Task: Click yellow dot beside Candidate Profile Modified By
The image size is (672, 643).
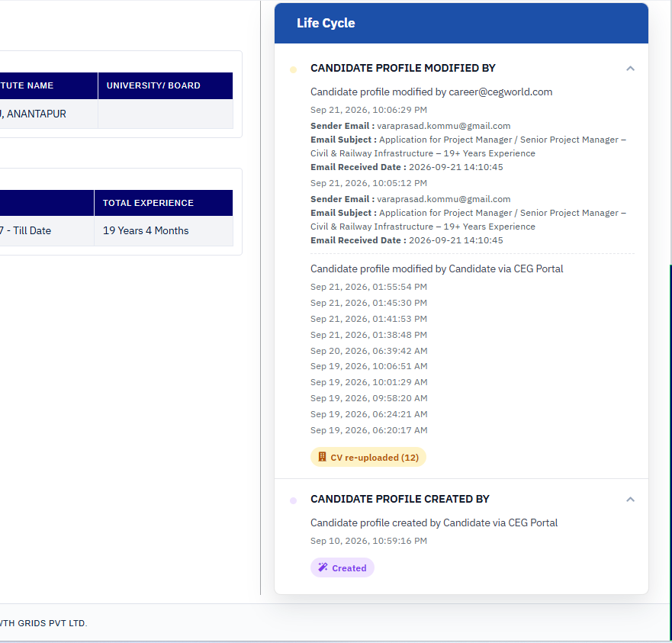Action: tap(293, 69)
